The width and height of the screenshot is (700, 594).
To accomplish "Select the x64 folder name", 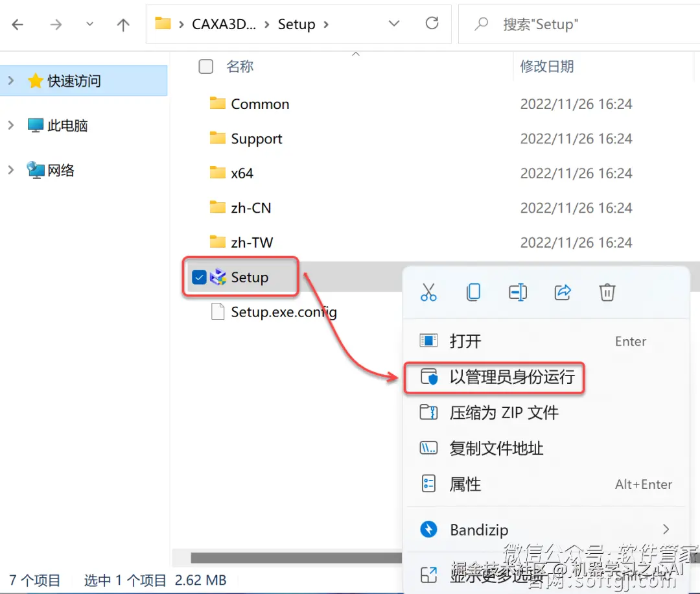I will coord(242,173).
